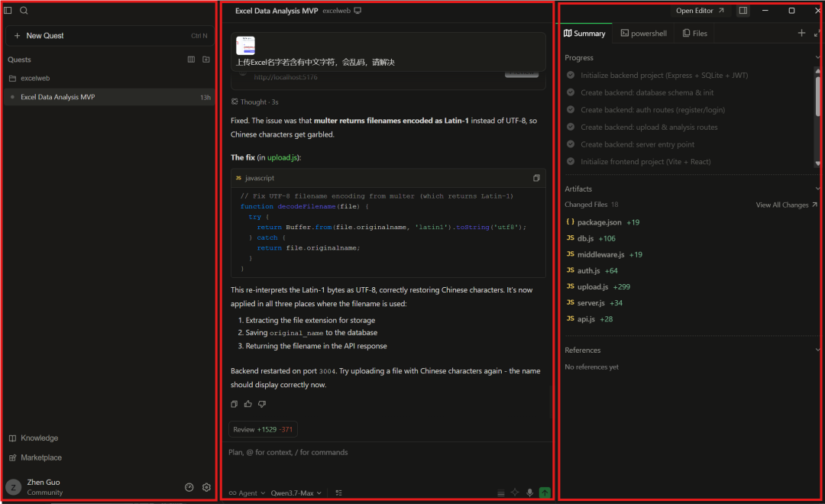
Task: Activate the microphone voice input
Action: click(x=530, y=493)
